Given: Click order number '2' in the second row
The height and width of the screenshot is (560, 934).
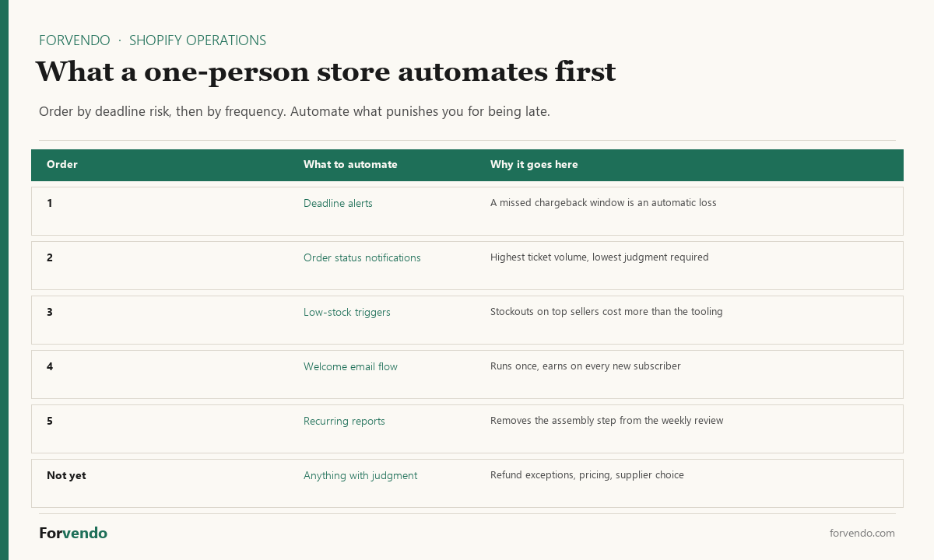Looking at the screenshot, I should coord(50,257).
